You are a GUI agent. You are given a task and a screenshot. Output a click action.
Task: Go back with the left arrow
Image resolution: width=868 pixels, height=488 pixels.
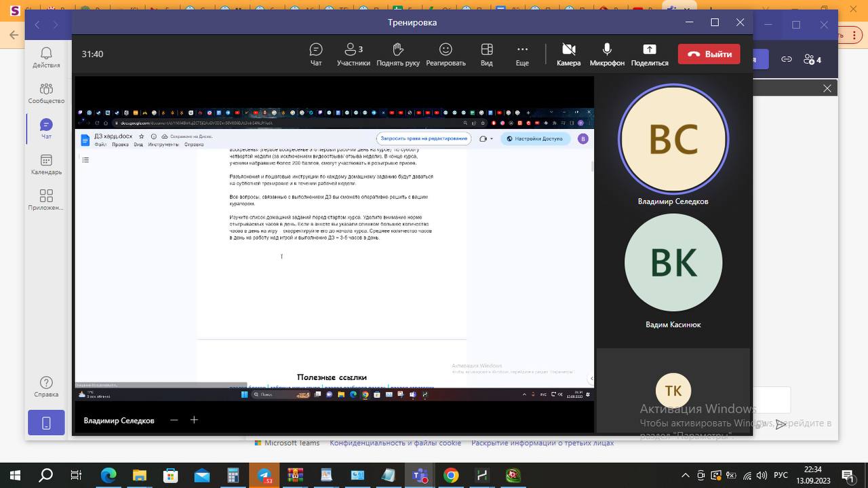click(x=37, y=24)
